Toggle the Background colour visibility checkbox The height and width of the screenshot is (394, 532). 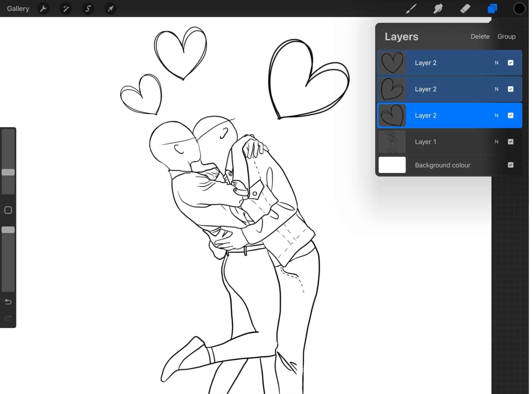pyautogui.click(x=511, y=165)
